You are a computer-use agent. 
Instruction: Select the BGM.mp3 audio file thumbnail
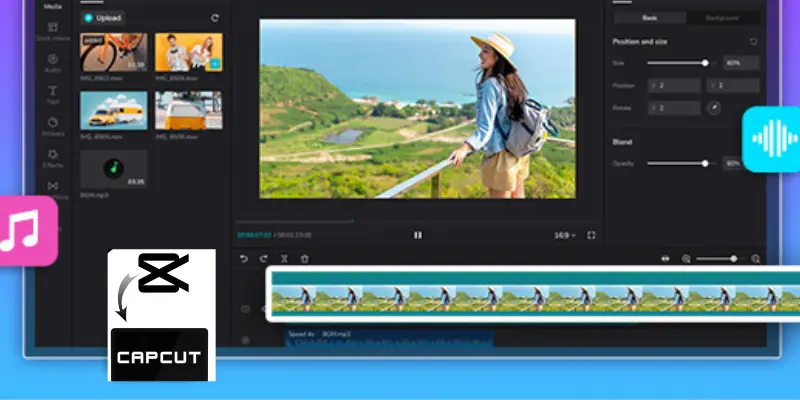pos(114,169)
